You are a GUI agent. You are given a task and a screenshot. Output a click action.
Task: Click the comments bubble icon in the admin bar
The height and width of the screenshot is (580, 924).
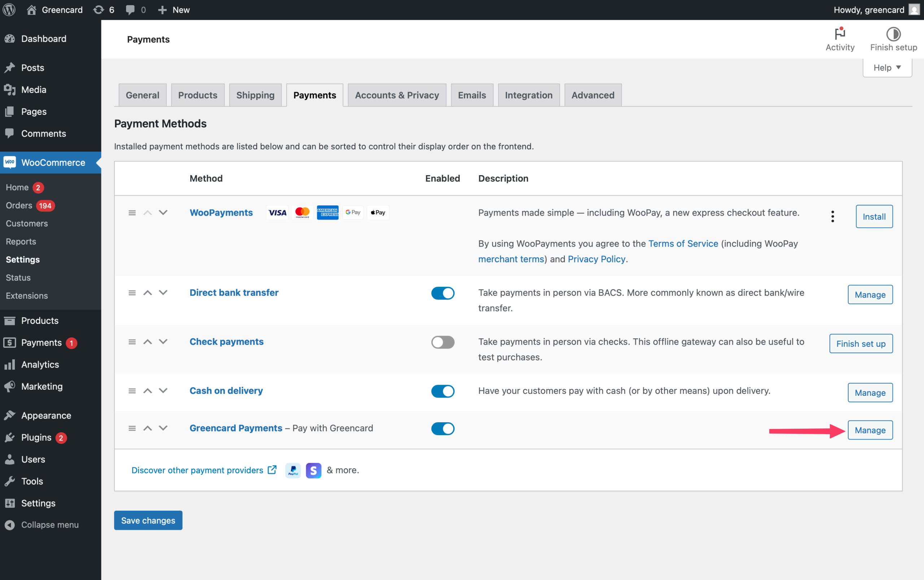coord(130,10)
